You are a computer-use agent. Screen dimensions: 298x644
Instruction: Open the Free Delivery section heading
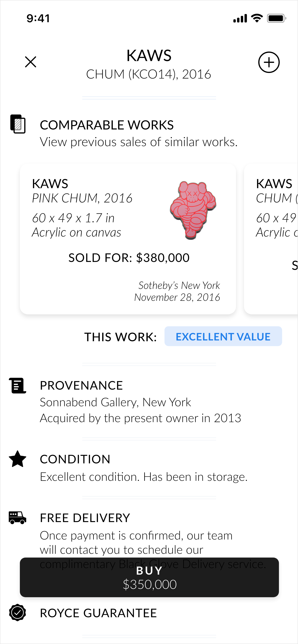coord(85,518)
